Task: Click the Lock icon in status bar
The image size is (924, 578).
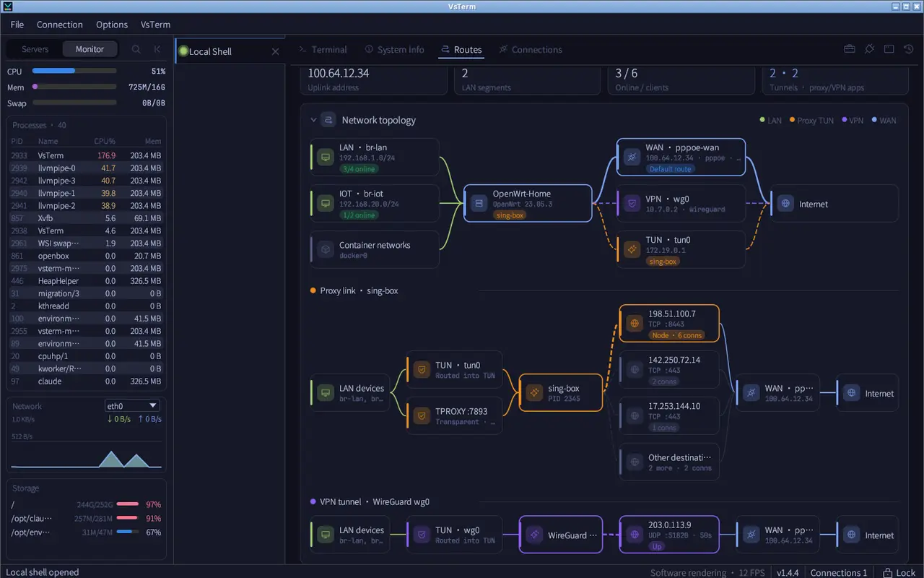Action: pos(888,572)
